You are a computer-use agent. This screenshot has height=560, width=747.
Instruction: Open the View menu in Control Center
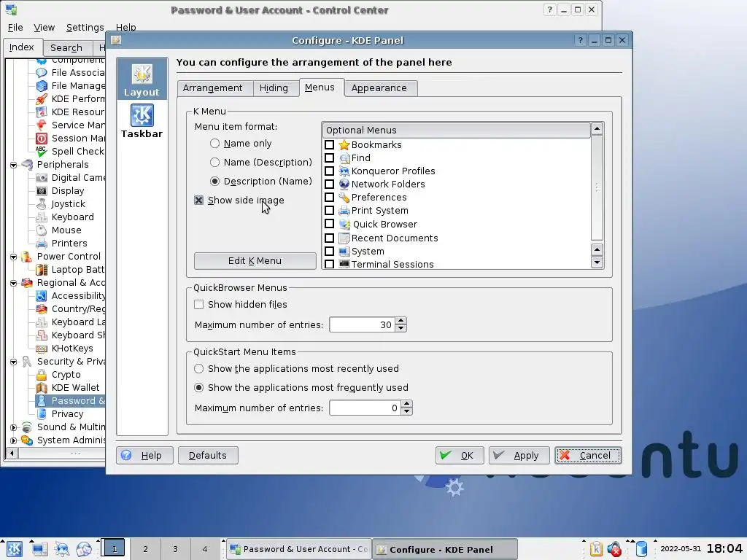(44, 28)
